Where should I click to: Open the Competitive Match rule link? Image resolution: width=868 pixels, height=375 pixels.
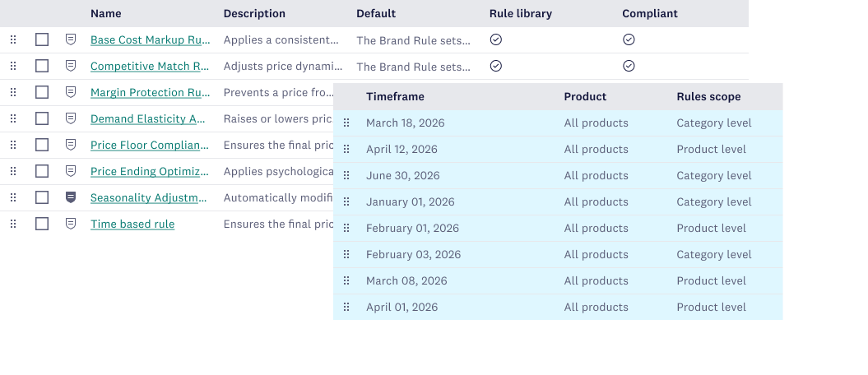coord(149,66)
